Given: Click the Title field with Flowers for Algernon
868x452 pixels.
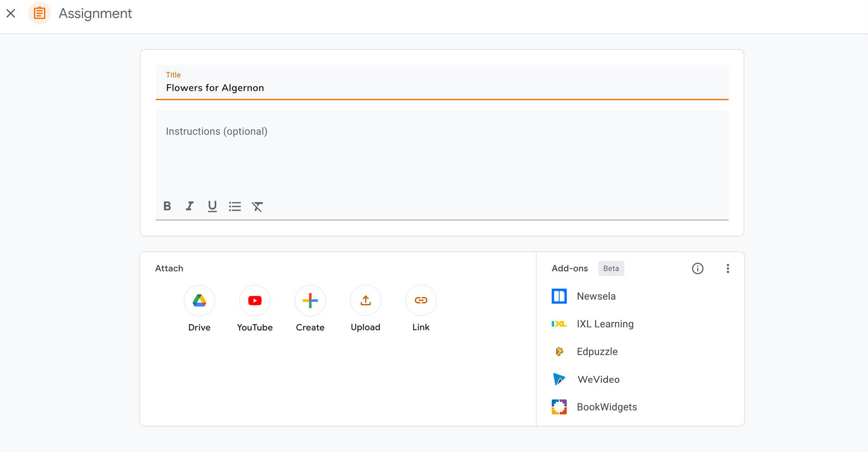Looking at the screenshot, I should (442, 82).
